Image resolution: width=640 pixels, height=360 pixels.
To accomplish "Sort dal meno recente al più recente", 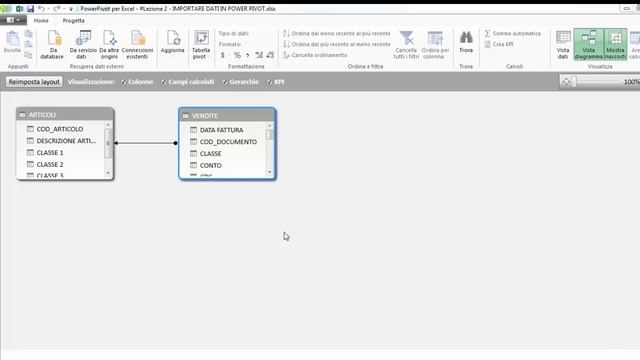I will coord(337,33).
